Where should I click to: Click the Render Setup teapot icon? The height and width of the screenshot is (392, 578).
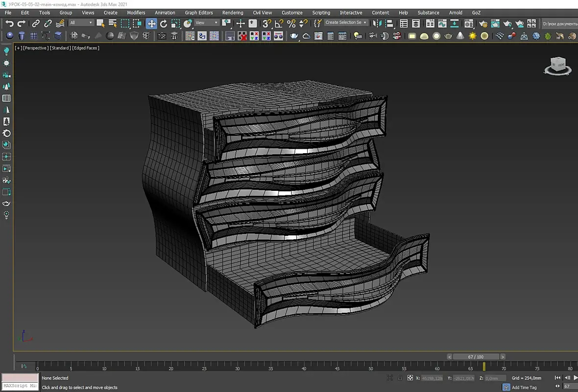pos(483,23)
